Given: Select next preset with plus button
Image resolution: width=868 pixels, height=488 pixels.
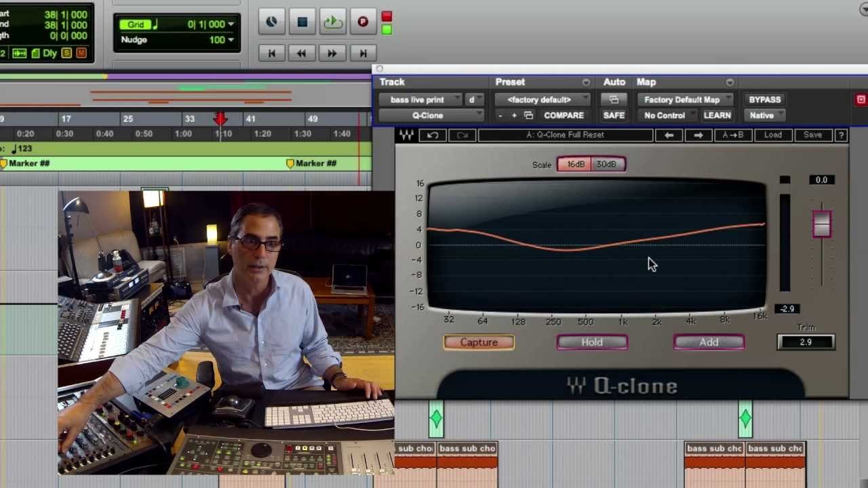Looking at the screenshot, I should click(514, 115).
